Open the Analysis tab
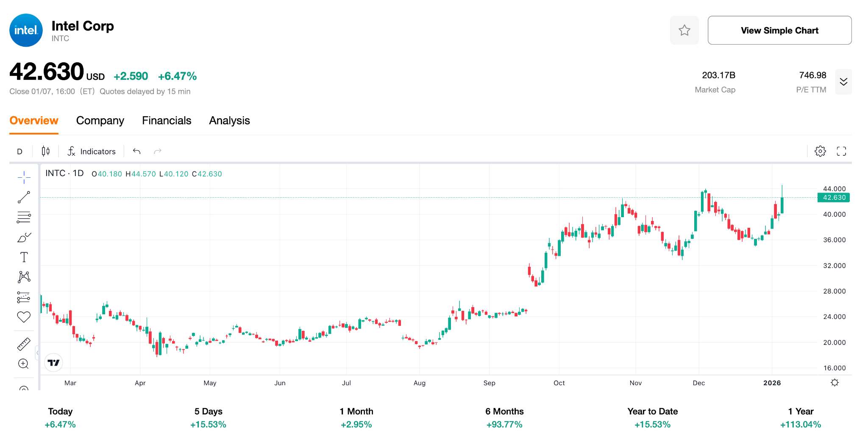Screen dimensions: 868x442 click(x=229, y=121)
